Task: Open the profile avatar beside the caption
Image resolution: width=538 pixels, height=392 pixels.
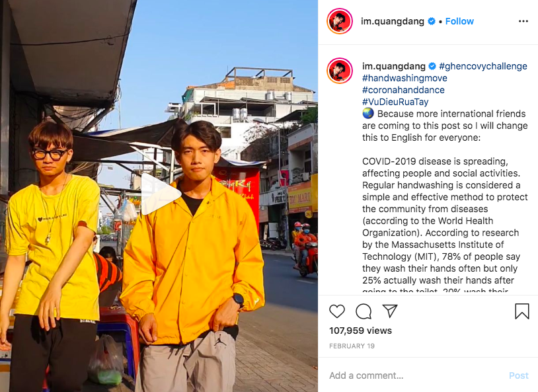Action: [340, 71]
